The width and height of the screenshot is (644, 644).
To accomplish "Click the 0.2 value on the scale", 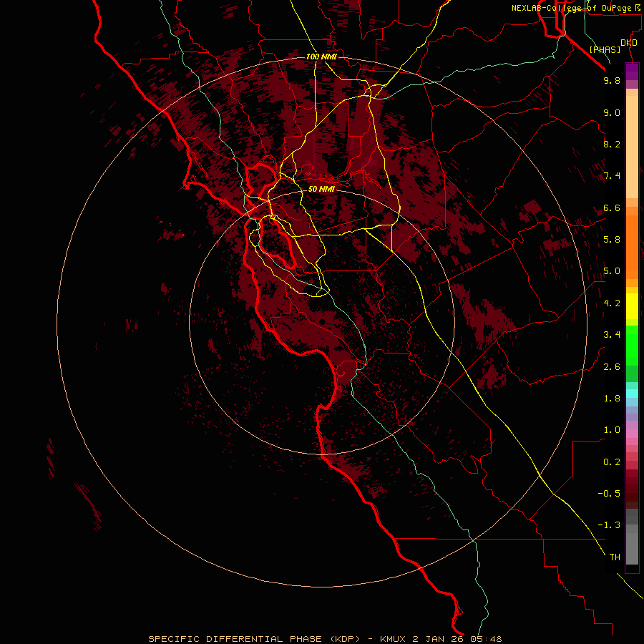I will [x=612, y=462].
